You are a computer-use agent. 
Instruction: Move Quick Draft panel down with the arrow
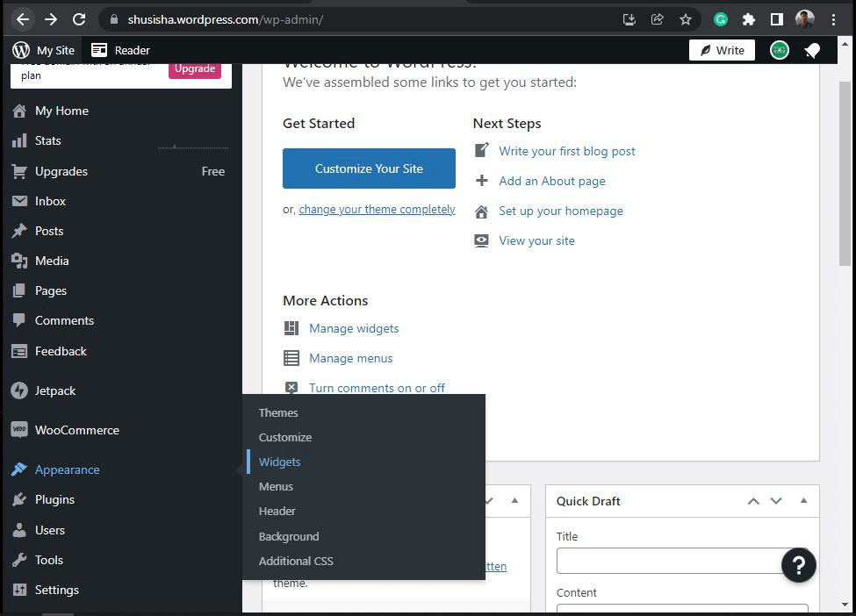[x=776, y=501]
